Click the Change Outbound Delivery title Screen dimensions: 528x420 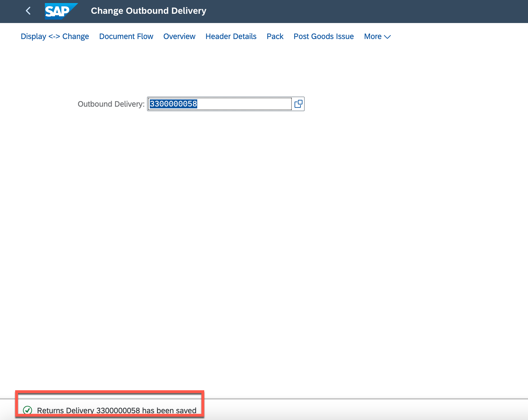tap(148, 11)
